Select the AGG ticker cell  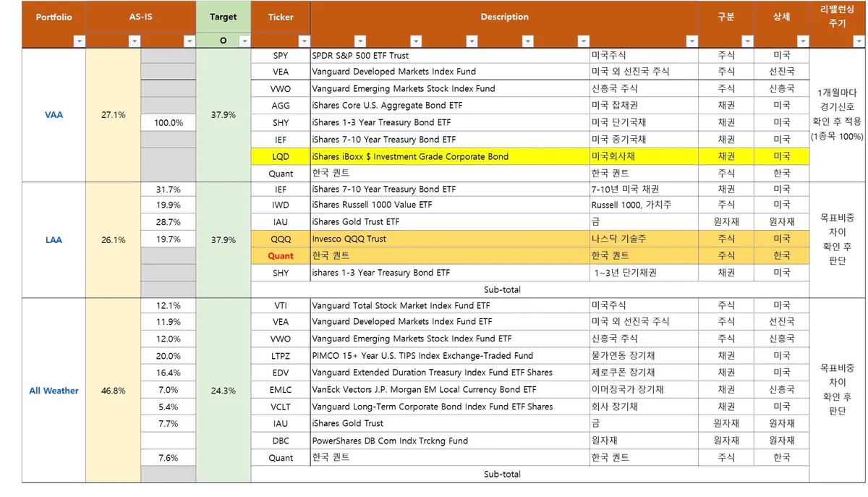[x=281, y=106]
